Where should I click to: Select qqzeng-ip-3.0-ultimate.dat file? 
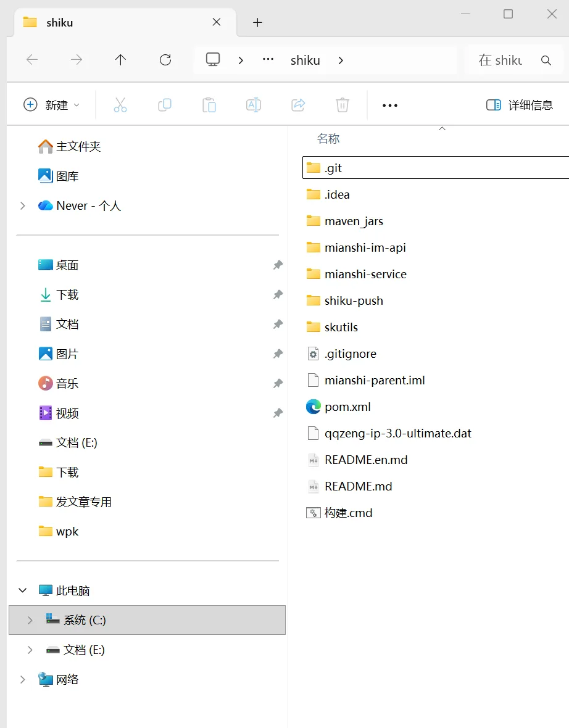tap(389, 433)
